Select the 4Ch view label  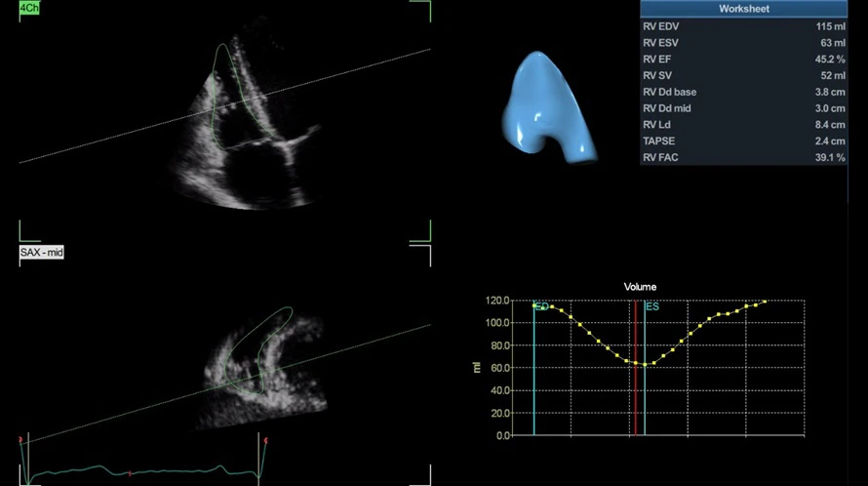click(x=29, y=8)
